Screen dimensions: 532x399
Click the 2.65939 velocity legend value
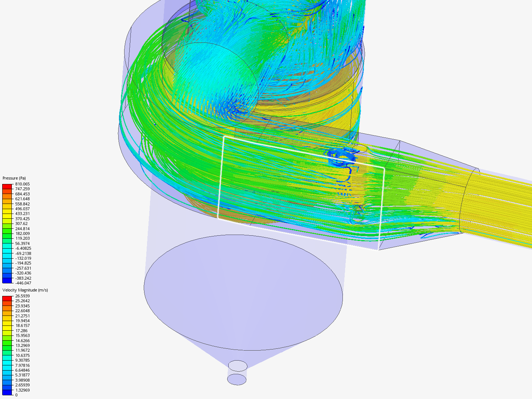[x=23, y=385]
